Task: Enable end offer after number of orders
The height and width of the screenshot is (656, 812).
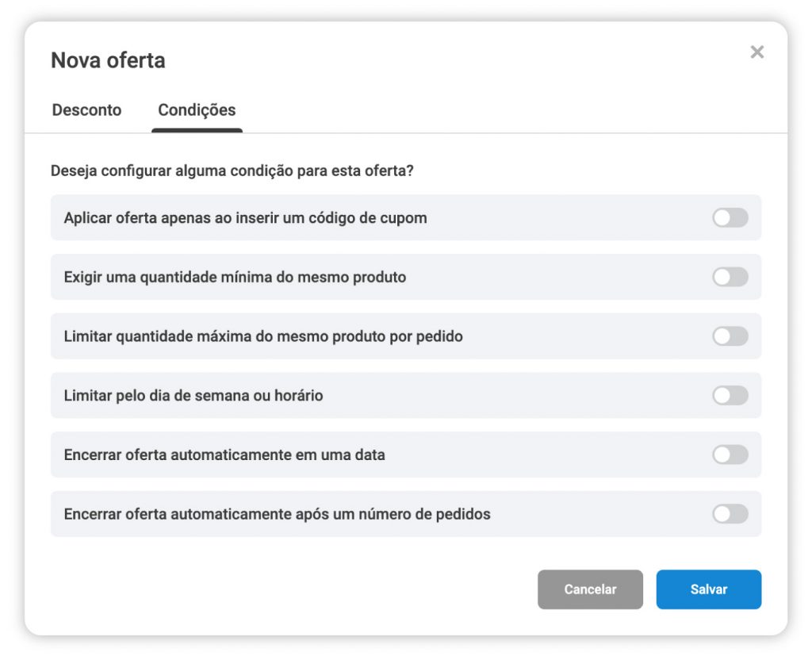Action: [730, 514]
